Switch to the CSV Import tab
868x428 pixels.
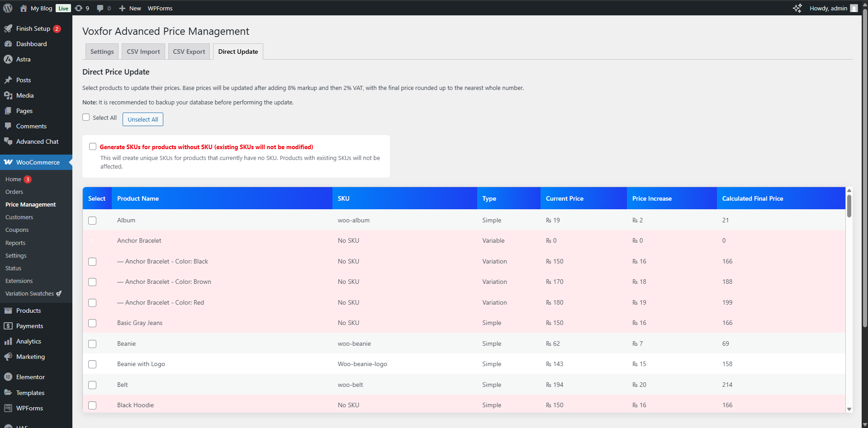point(143,52)
